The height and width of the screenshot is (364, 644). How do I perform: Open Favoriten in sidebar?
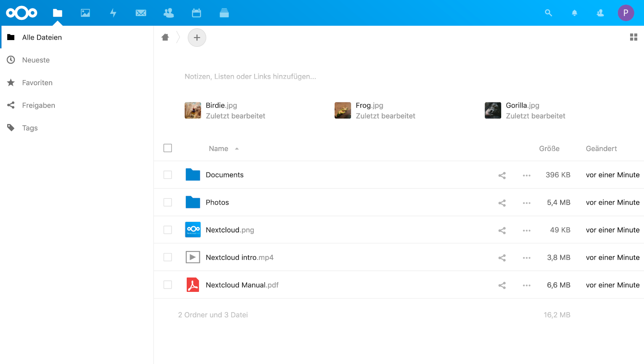pyautogui.click(x=77, y=83)
